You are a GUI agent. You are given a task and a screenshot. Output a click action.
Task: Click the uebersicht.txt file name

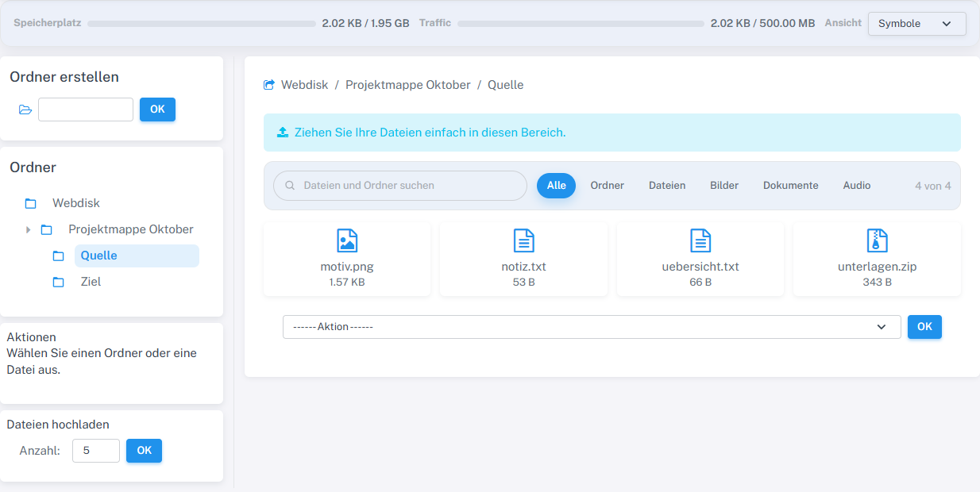click(x=700, y=267)
